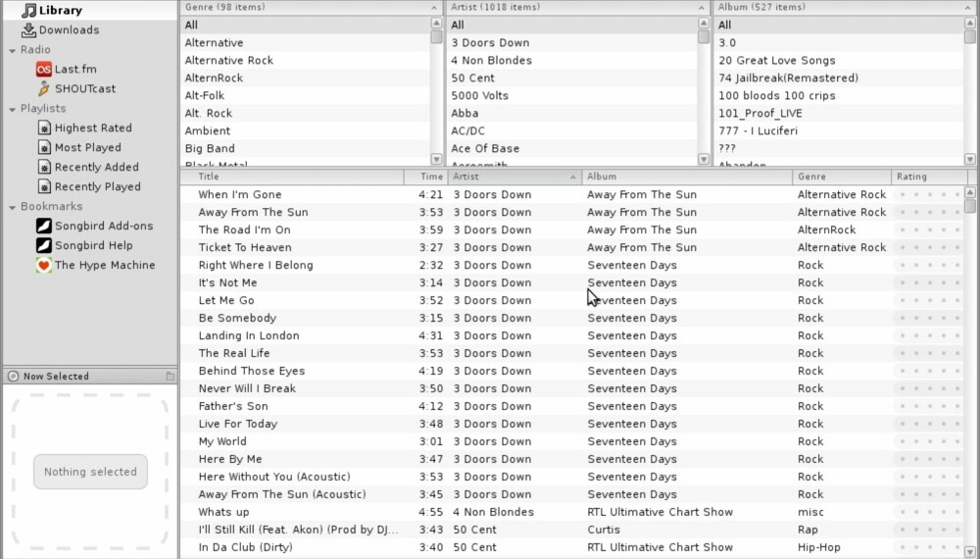Sort Genre filter pane by header arrow
This screenshot has height=559, width=980.
pyautogui.click(x=434, y=8)
